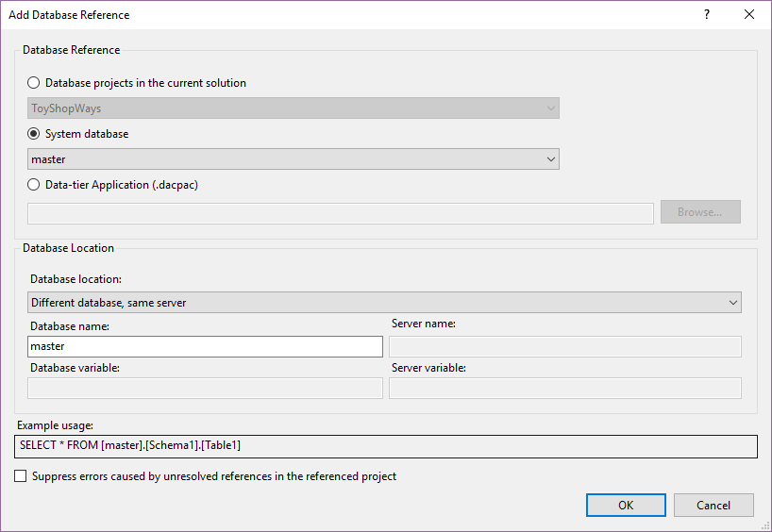
Task: Click the Database Location group label
Action: tap(68, 248)
